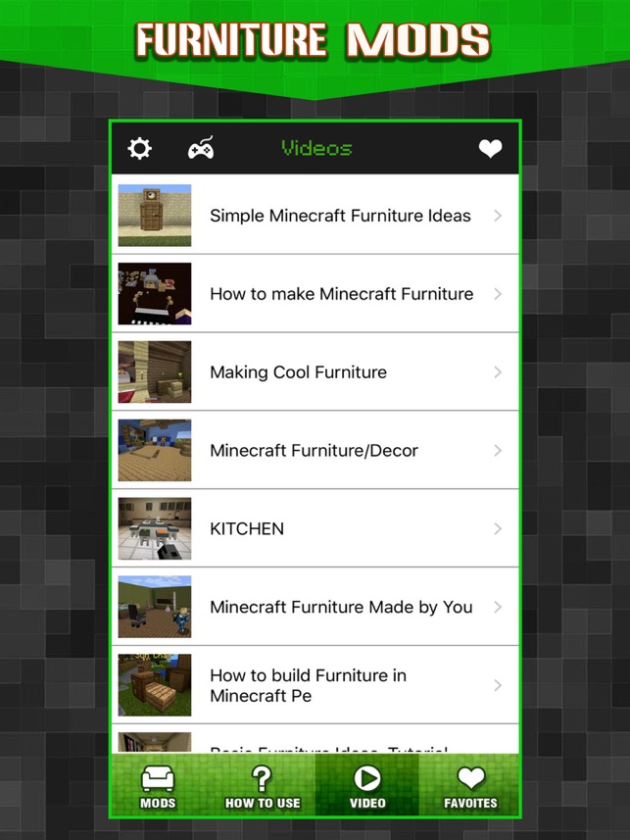Viewport: 630px width, 840px height.
Task: Go to the Favoites tab
Action: click(470, 786)
